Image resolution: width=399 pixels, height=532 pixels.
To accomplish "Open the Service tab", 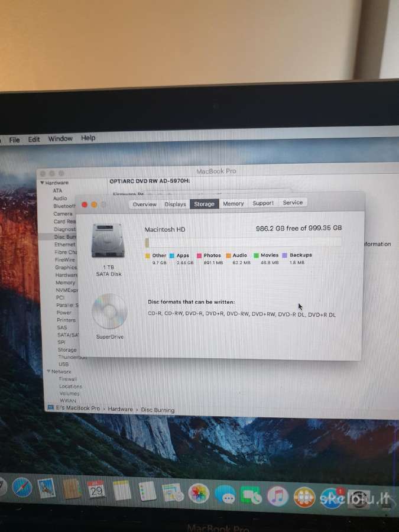I will 293,203.
